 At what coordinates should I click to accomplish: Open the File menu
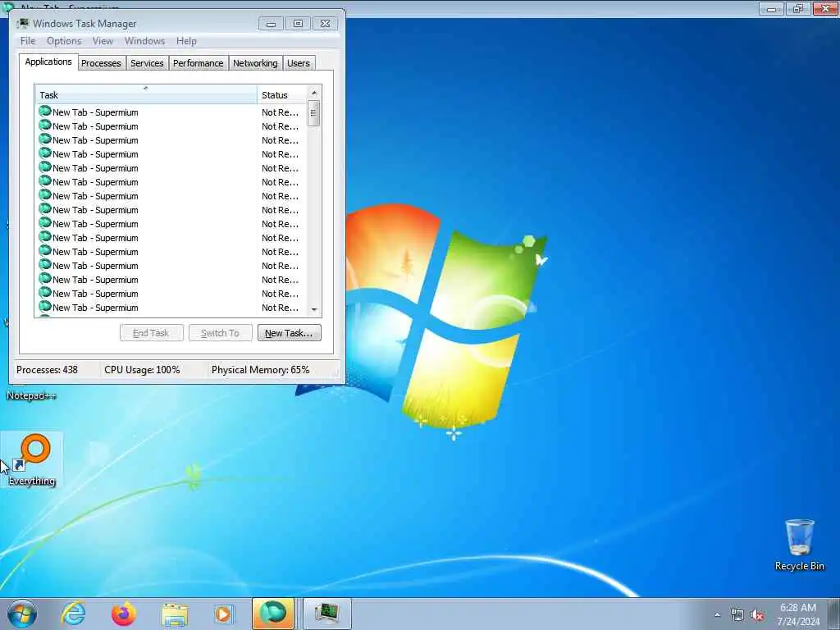[28, 41]
